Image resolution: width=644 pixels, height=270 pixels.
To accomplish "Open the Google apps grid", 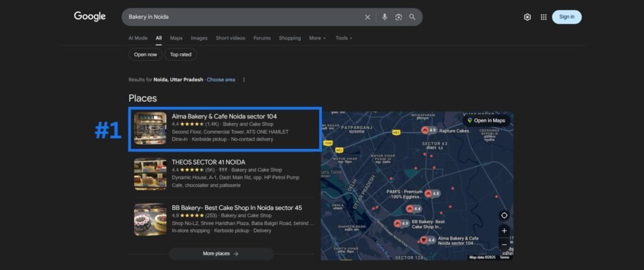I will pyautogui.click(x=543, y=17).
